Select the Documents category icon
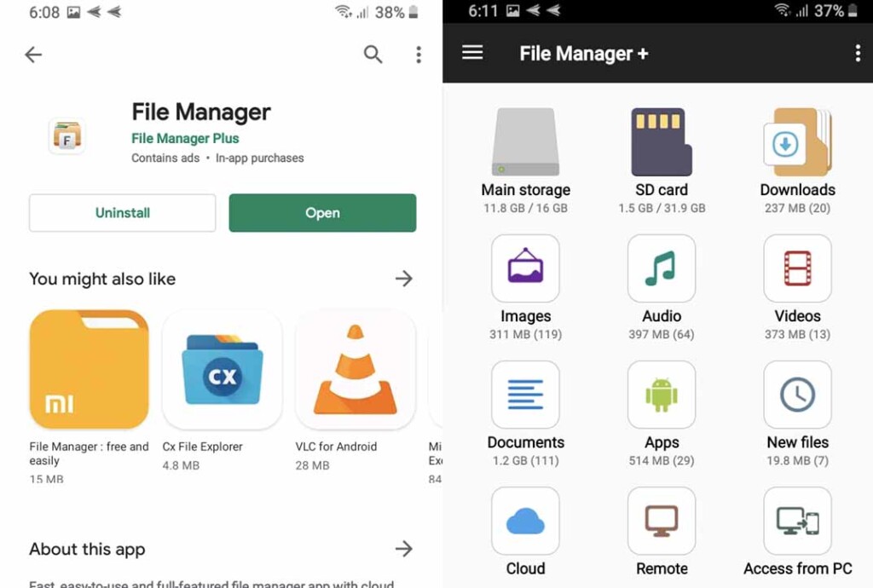The image size is (873, 588). (x=525, y=395)
